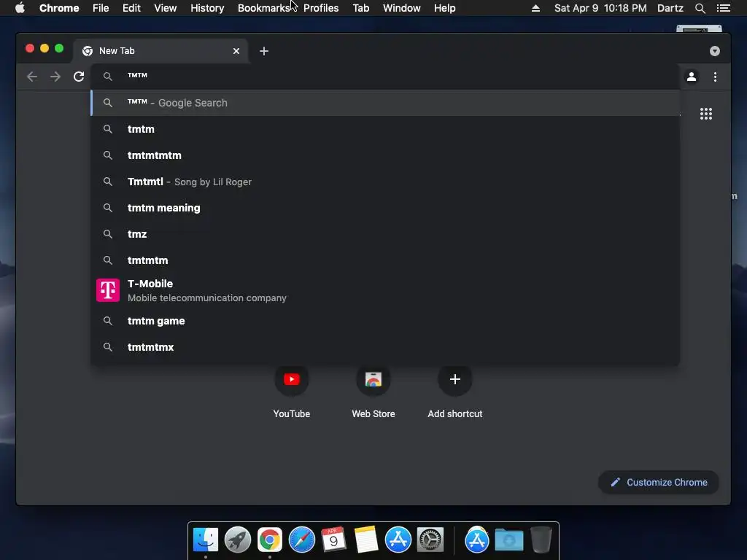Open the History menu
The image size is (747, 560).
207,8
